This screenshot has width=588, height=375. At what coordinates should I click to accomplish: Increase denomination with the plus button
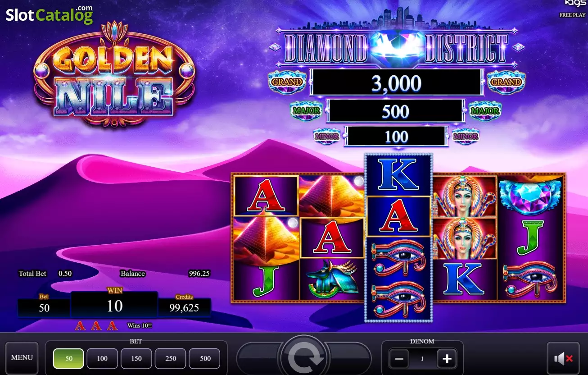(447, 359)
